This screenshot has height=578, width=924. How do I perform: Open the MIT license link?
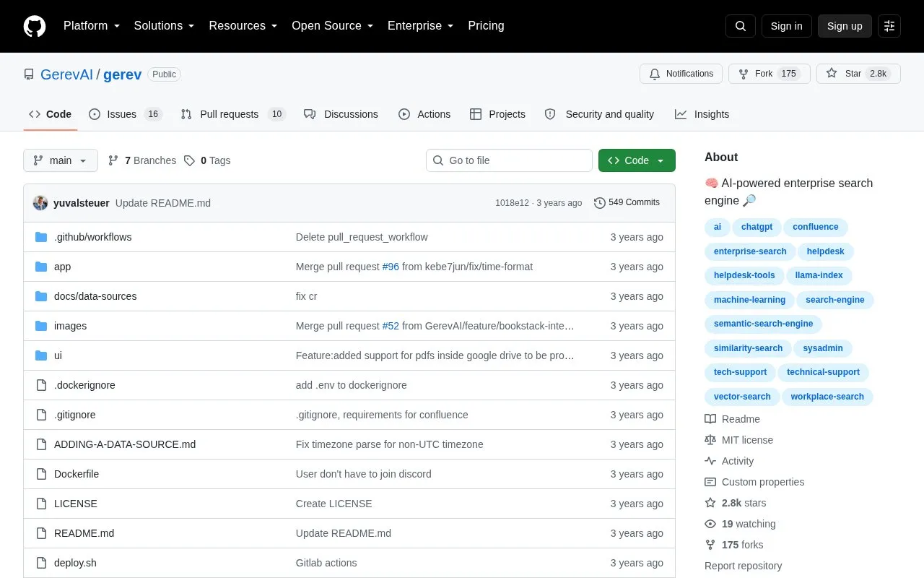(739, 440)
